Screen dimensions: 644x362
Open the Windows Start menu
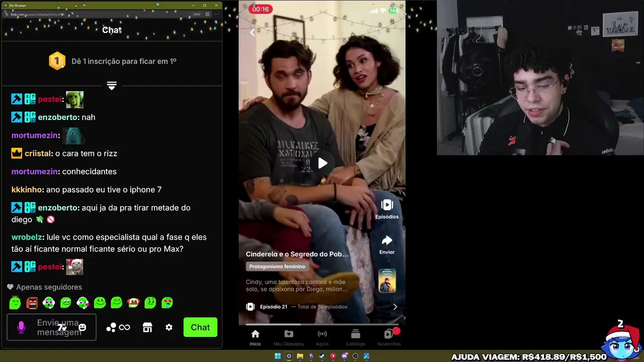click(277, 356)
